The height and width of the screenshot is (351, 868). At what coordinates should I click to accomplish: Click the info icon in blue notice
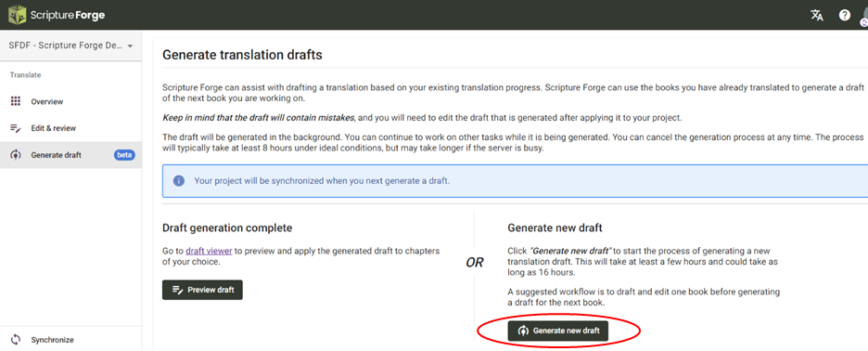click(178, 181)
